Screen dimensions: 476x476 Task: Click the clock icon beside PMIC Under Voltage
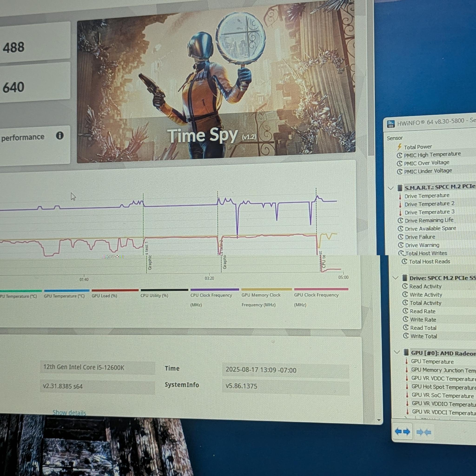click(x=400, y=172)
